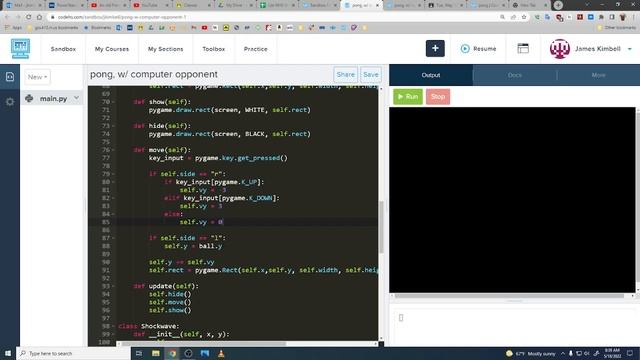
Task: Open the notification center icon
Action: (x=631, y=353)
